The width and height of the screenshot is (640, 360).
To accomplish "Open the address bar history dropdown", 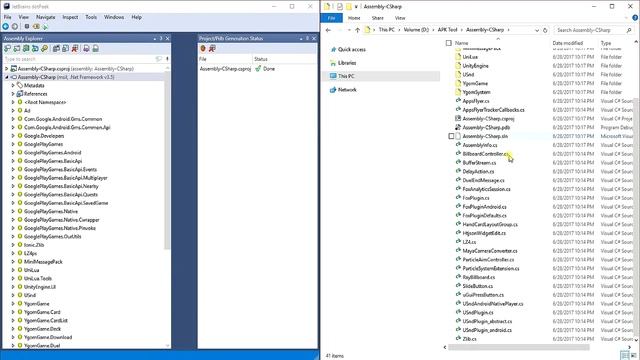I will click(x=537, y=30).
